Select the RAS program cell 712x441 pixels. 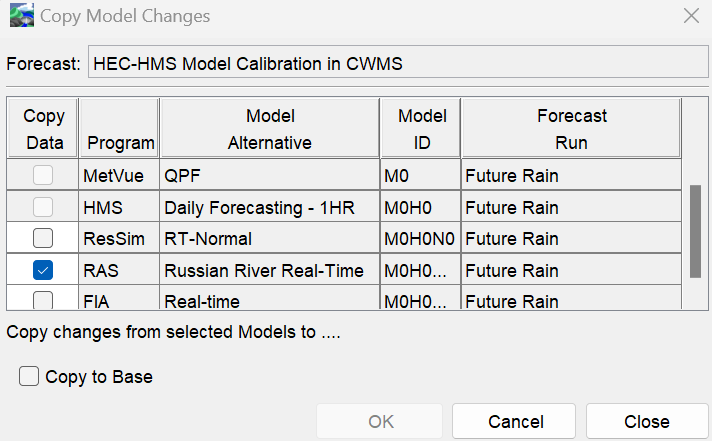(119, 270)
